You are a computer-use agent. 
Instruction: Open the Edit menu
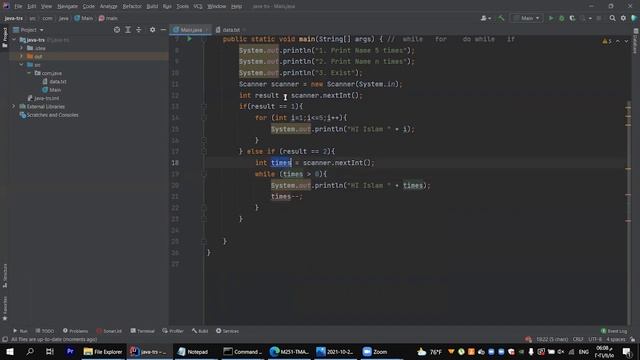[32, 7]
